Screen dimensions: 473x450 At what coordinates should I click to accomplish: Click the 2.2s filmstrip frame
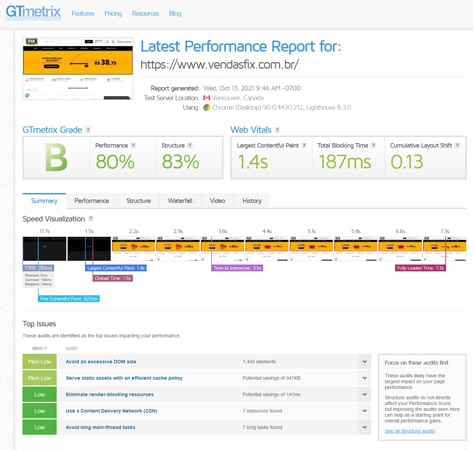133,249
